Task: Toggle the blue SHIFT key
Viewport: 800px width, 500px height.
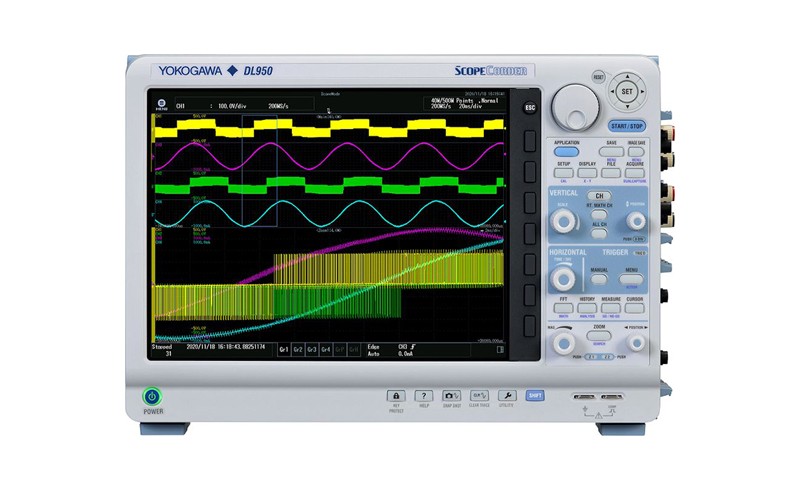Action: pos(534,395)
